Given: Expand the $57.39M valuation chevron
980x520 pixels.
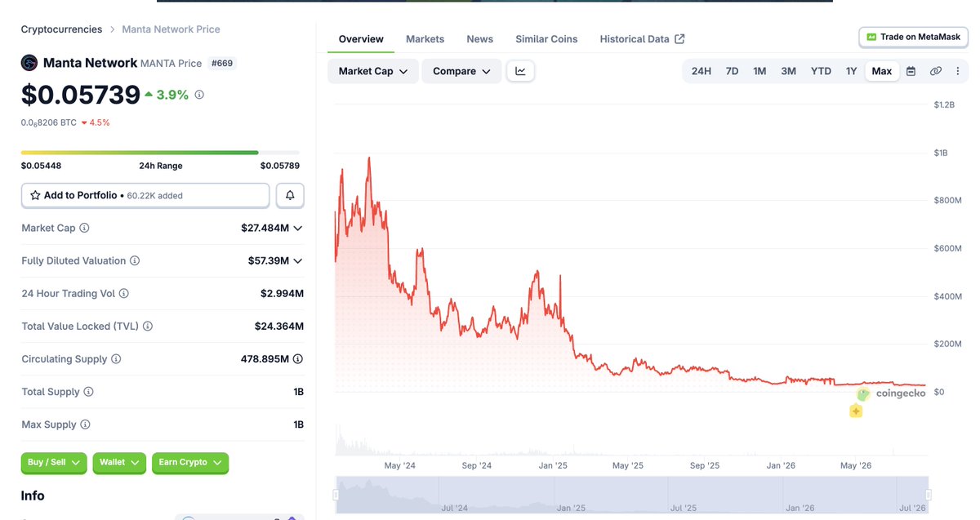Looking at the screenshot, I should [298, 261].
